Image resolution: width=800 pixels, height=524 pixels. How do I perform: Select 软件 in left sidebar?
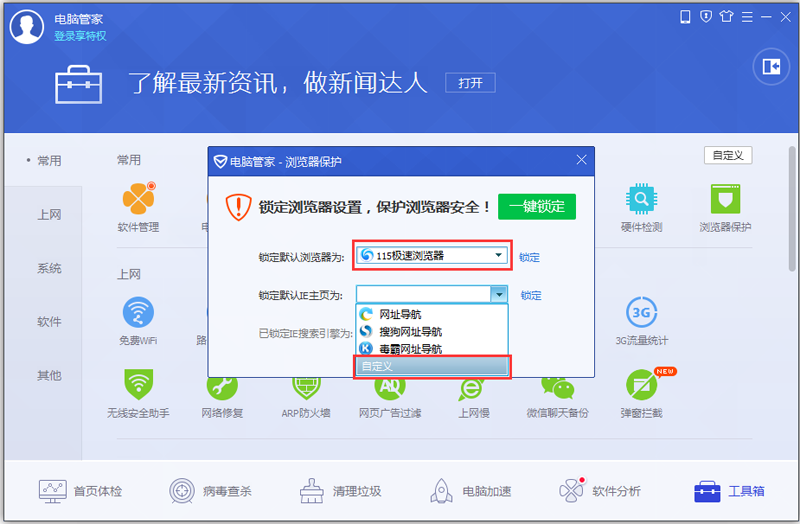click(x=49, y=322)
